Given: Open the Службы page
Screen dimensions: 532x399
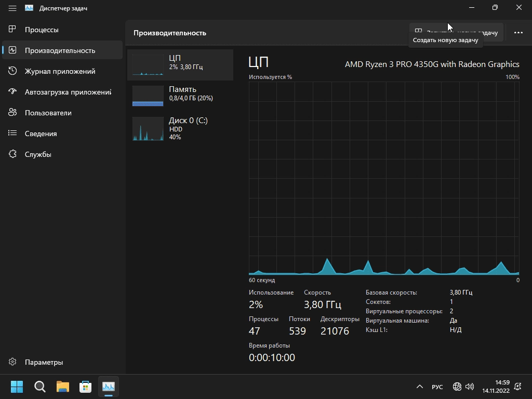Looking at the screenshot, I should (x=62, y=154).
